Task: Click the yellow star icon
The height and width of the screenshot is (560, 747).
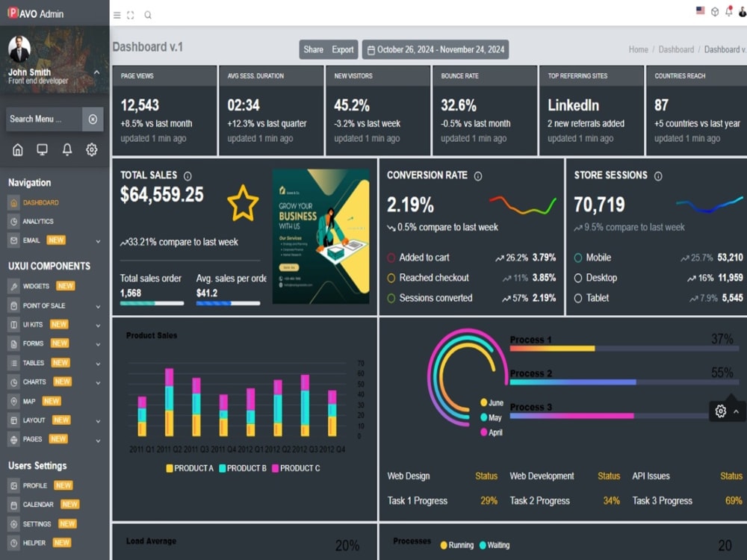Action: [243, 203]
